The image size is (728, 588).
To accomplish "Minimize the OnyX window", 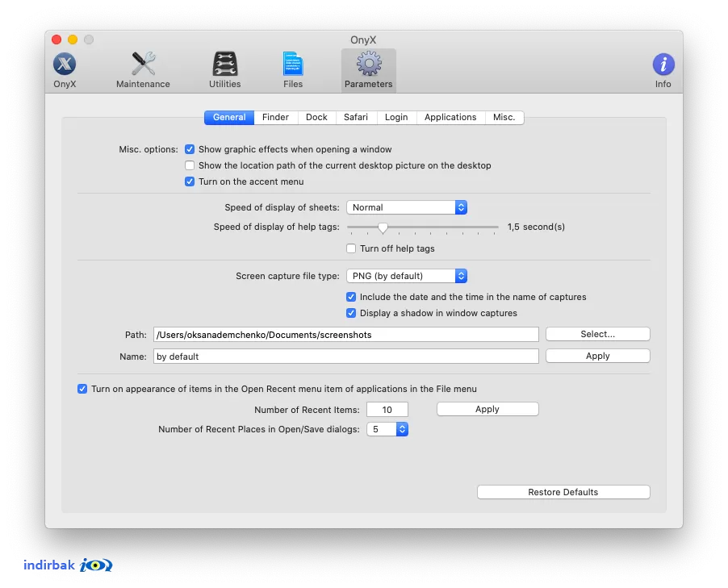I will click(73, 40).
